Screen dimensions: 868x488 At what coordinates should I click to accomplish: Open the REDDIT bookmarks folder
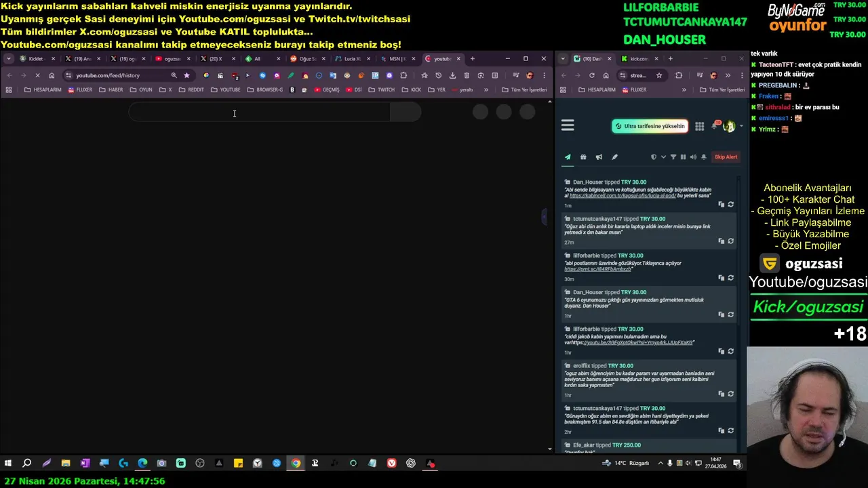(x=191, y=89)
